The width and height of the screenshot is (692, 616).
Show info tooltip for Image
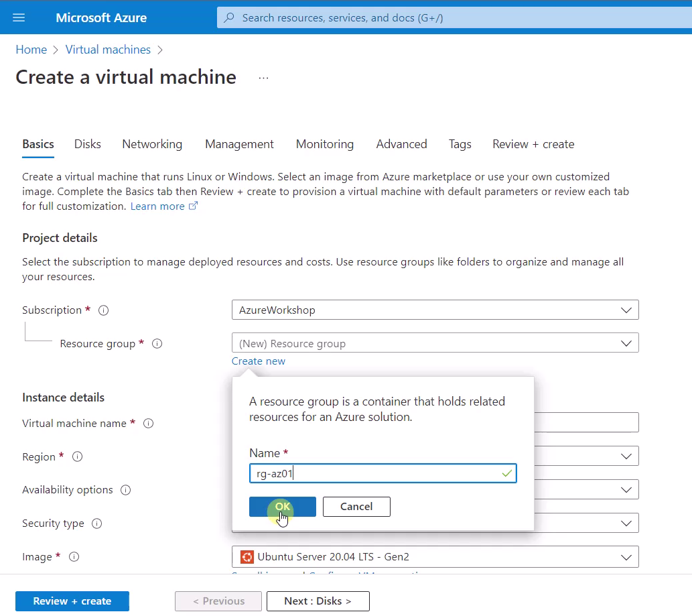[x=74, y=557]
